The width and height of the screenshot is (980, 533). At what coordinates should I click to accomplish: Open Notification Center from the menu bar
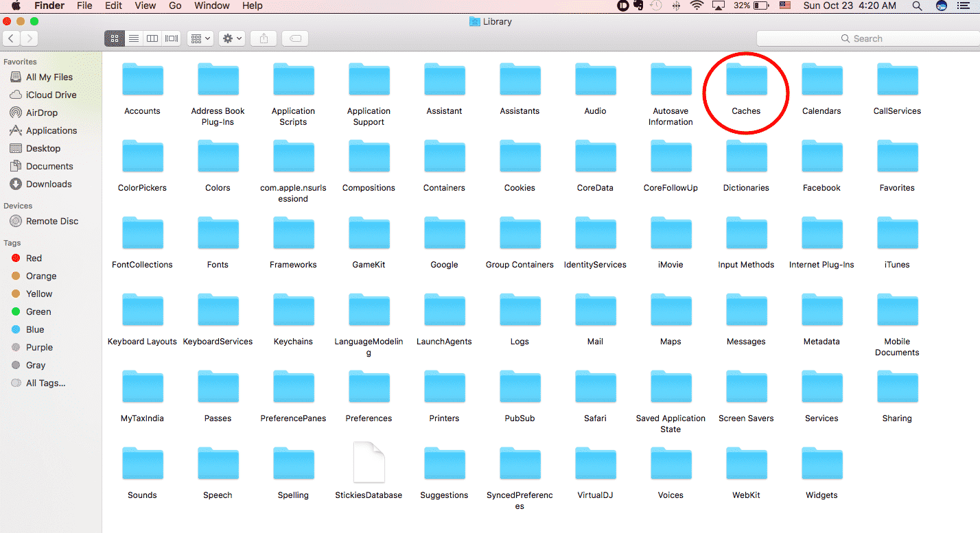pos(965,5)
